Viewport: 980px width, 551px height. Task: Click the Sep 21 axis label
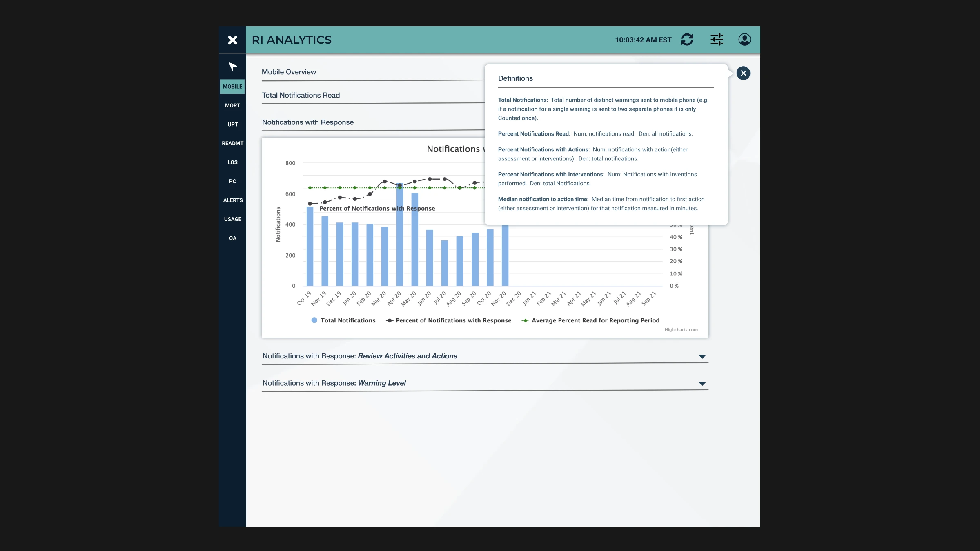click(x=649, y=298)
